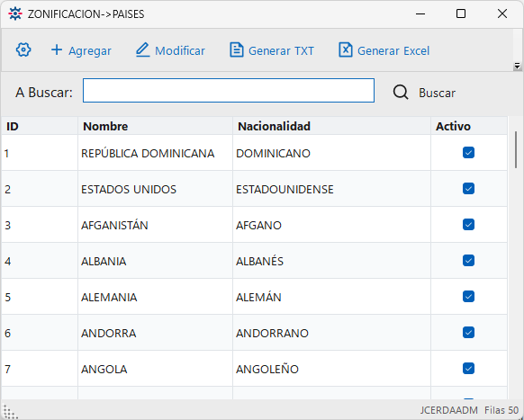Screen dimensions: 524x420
Task: Click ID cell 3 in the table
Action: (x=40, y=225)
